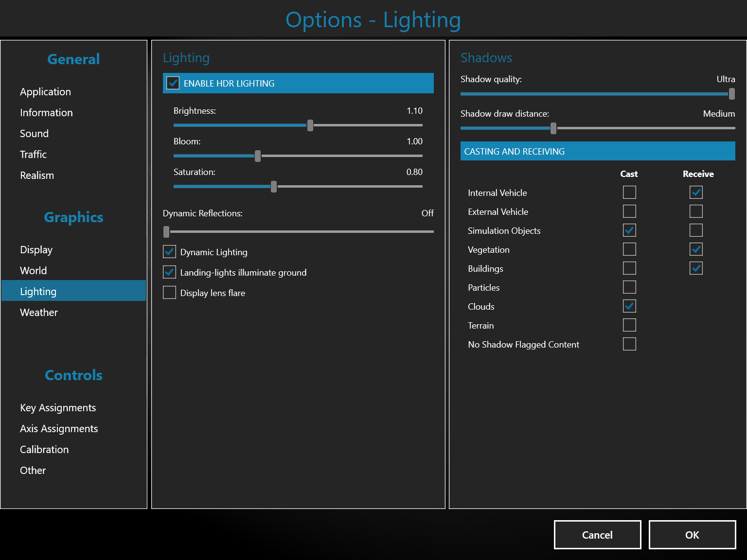The image size is (747, 560).
Task: Click the Dynamic Reflections slider track
Action: tap(302, 232)
